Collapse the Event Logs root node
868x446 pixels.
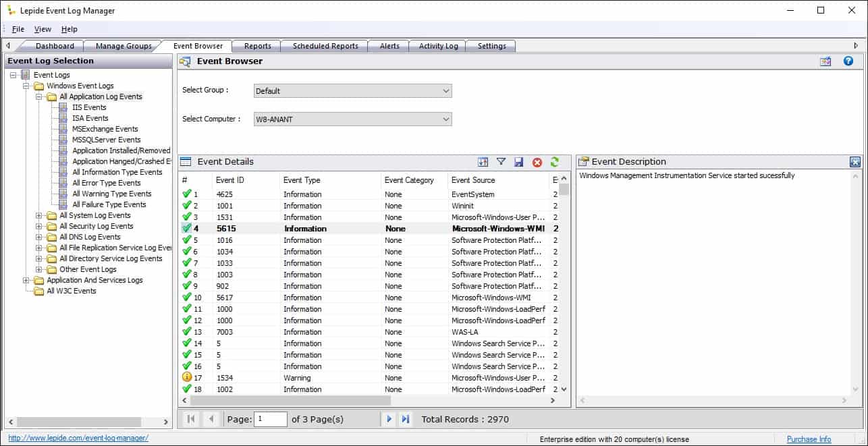pos(13,75)
